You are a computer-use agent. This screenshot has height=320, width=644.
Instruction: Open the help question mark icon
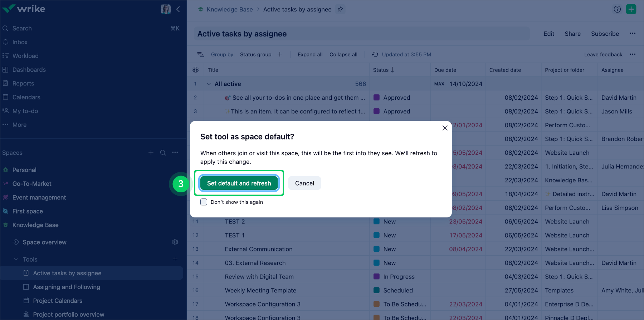point(617,9)
